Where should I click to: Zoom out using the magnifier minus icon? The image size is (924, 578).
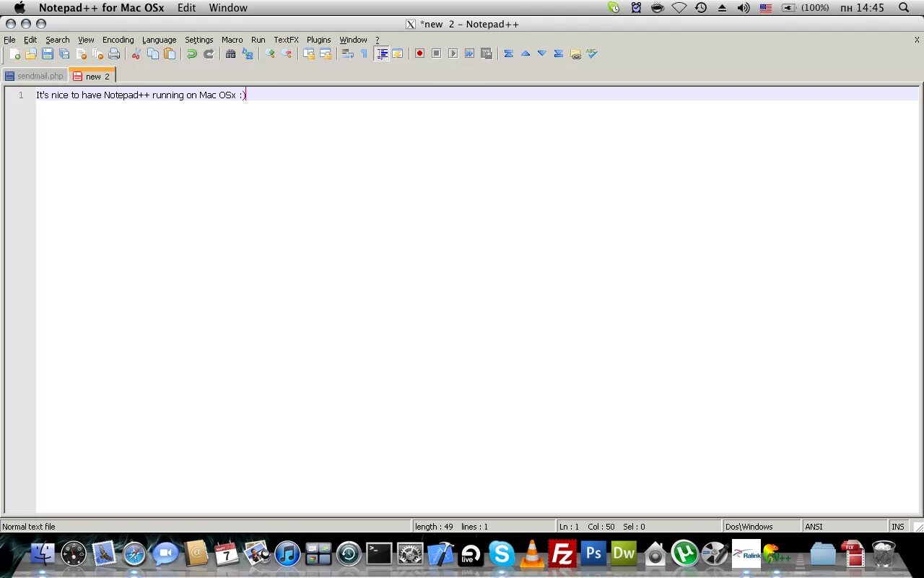[x=286, y=53]
